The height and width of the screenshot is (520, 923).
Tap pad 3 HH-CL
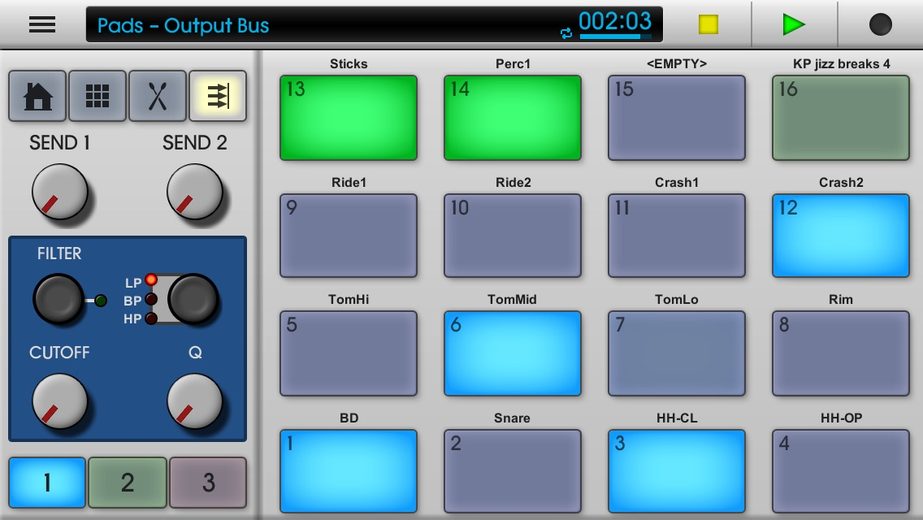tap(677, 471)
